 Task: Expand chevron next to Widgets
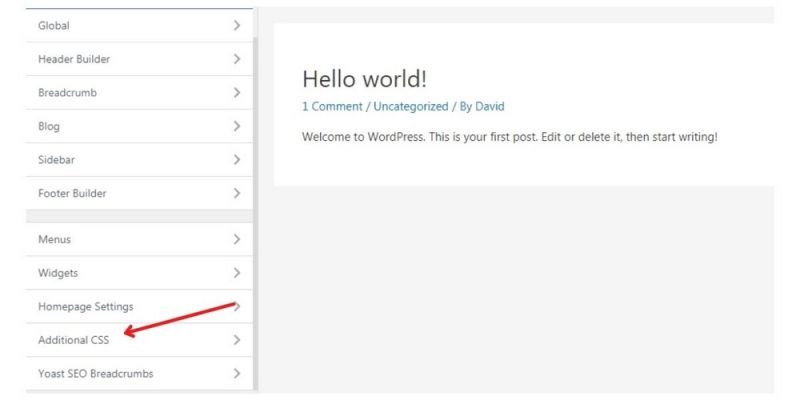pos(237,272)
